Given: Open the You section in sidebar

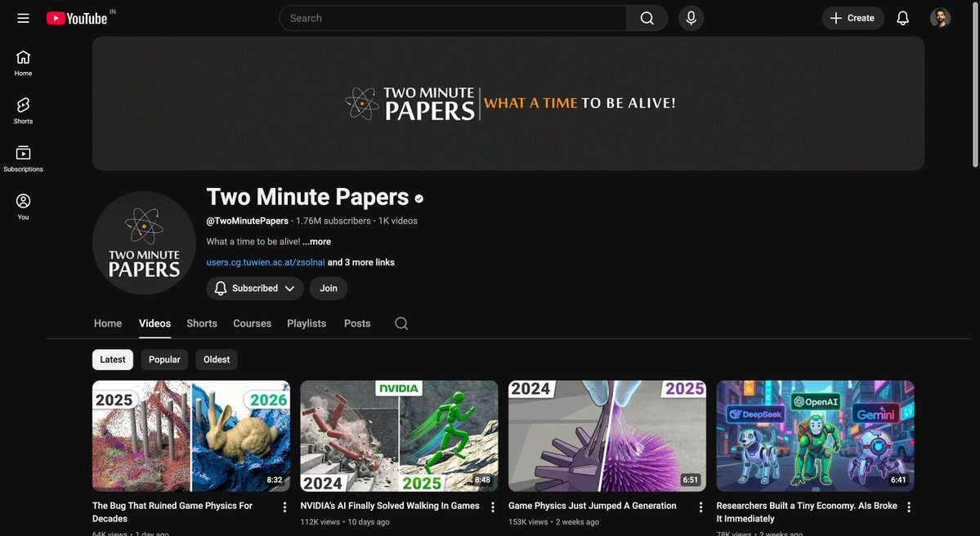Looking at the screenshot, I should [x=23, y=207].
